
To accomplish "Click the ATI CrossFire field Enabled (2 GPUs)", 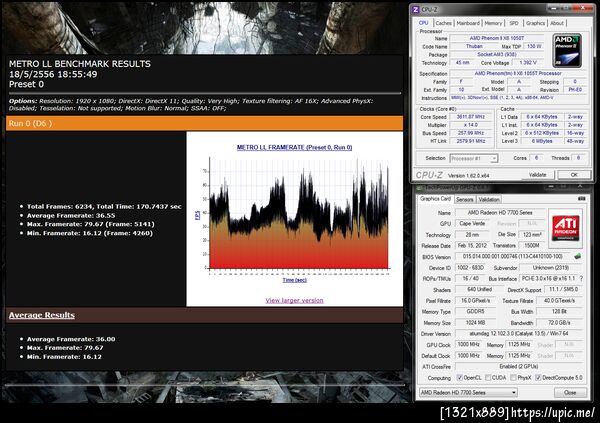I will (518, 366).
